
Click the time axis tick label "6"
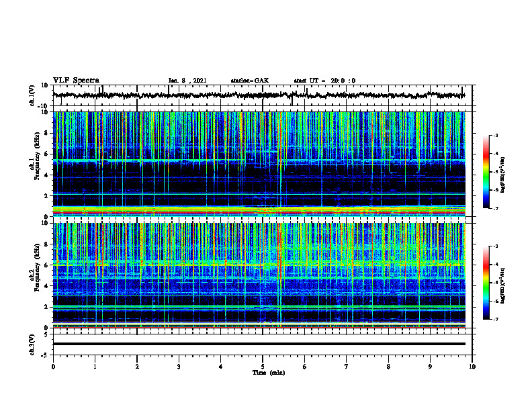[x=305, y=367]
